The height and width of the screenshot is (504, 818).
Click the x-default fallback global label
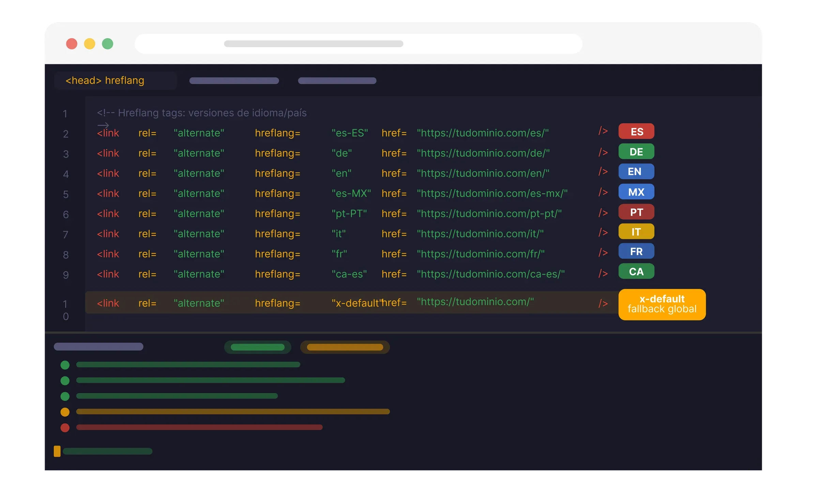[662, 304]
